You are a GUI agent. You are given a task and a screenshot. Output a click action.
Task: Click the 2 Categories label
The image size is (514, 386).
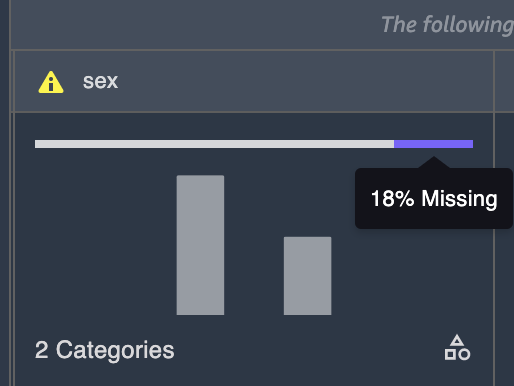[104, 350]
